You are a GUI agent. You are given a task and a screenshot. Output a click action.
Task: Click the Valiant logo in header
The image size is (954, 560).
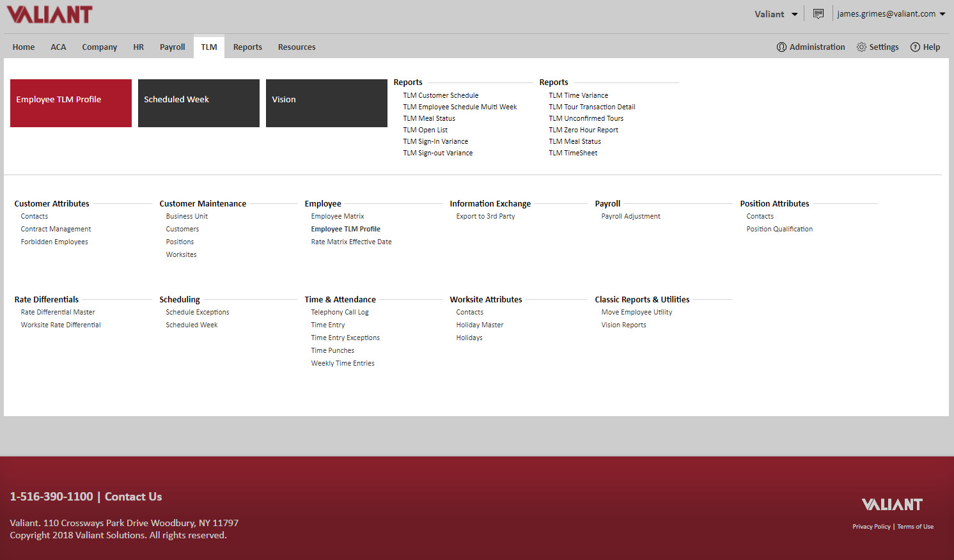click(50, 15)
